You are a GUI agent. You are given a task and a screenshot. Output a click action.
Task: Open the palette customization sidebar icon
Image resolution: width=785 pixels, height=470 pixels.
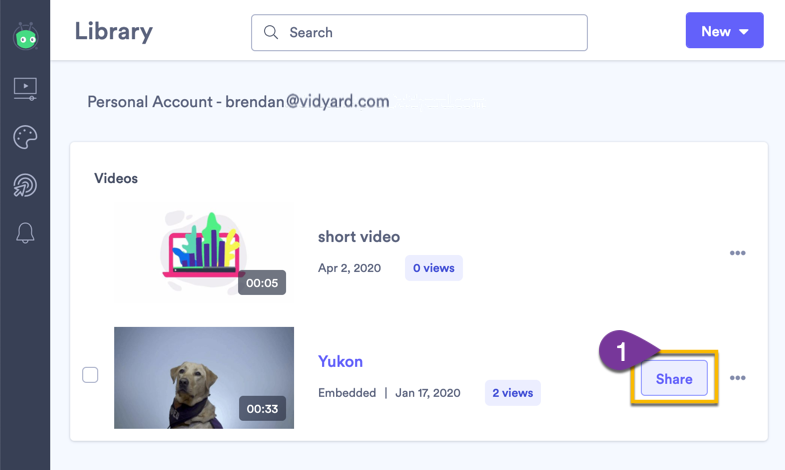pyautogui.click(x=25, y=137)
